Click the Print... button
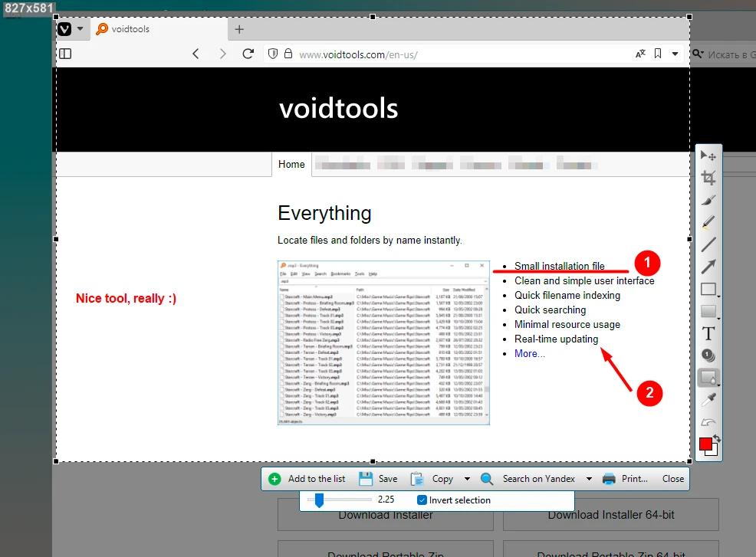The height and width of the screenshot is (557, 756). pos(625,479)
